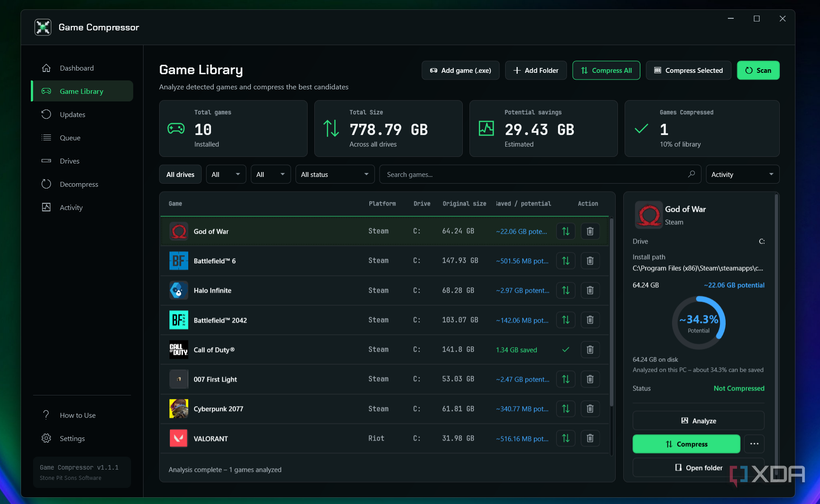Click trash icon in Halo Infinite row
The width and height of the screenshot is (820, 504).
pyautogui.click(x=590, y=290)
